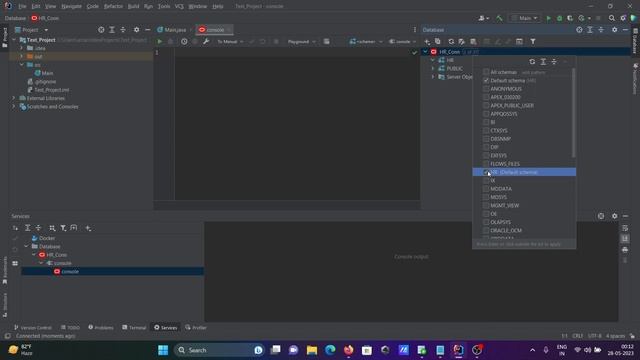
Task: Open the Main run configuration dropdown
Action: click(x=525, y=18)
